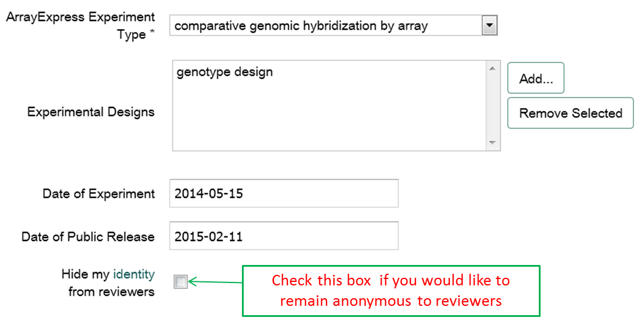Viewport: 644px width, 321px height.
Task: Focus the Date of Experiment field
Action: click(x=283, y=194)
